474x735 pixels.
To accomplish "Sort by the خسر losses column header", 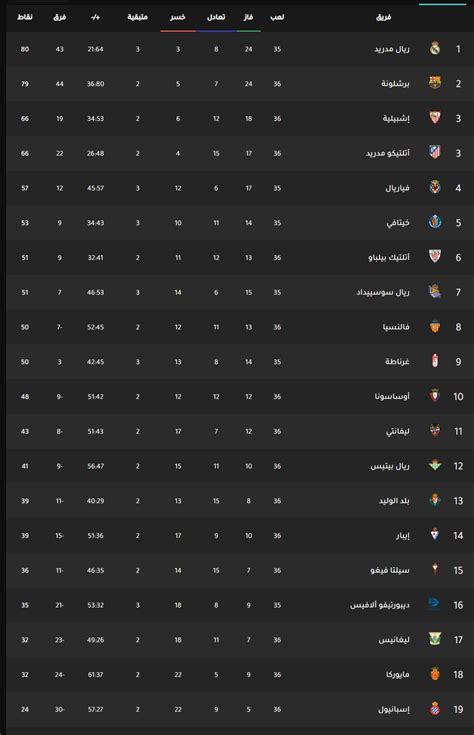I will click(178, 17).
